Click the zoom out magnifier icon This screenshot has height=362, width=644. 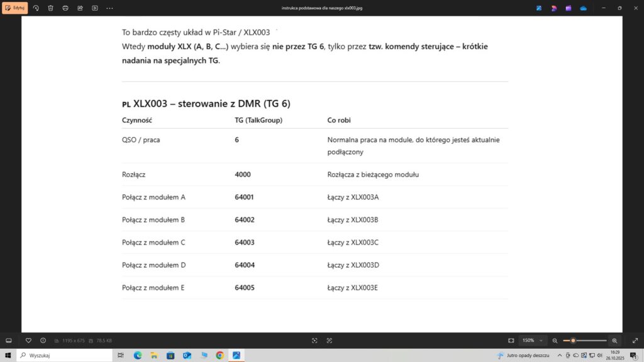coord(555,340)
